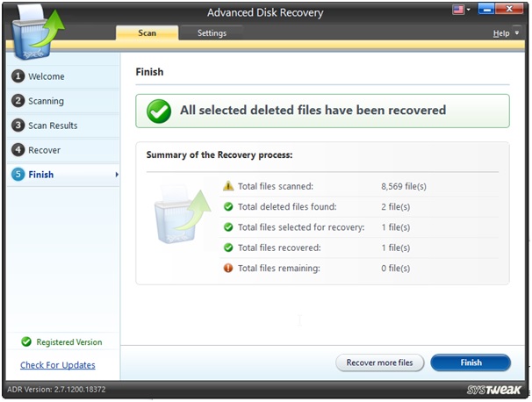532x402 pixels.
Task: Click the Registered Version check icon
Action: tap(26, 341)
